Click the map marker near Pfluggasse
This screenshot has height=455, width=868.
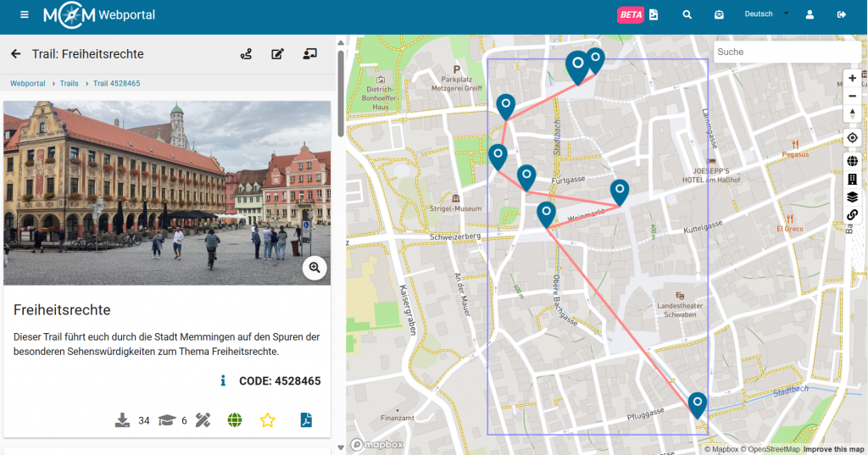[698, 403]
